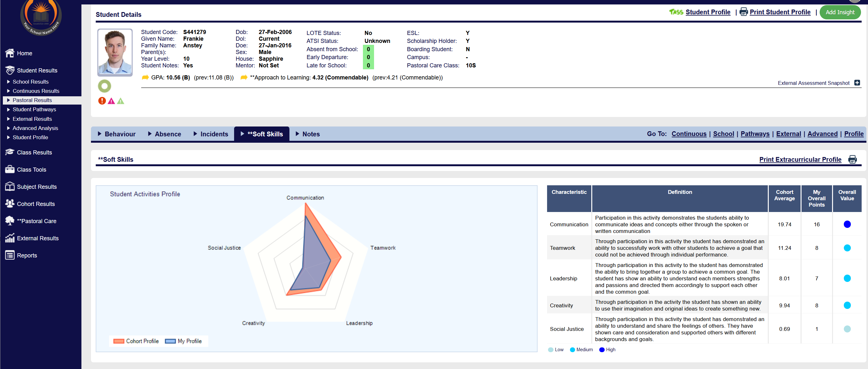This screenshot has width=868, height=369.
Task: Click the External Results chart icon
Action: click(10, 238)
